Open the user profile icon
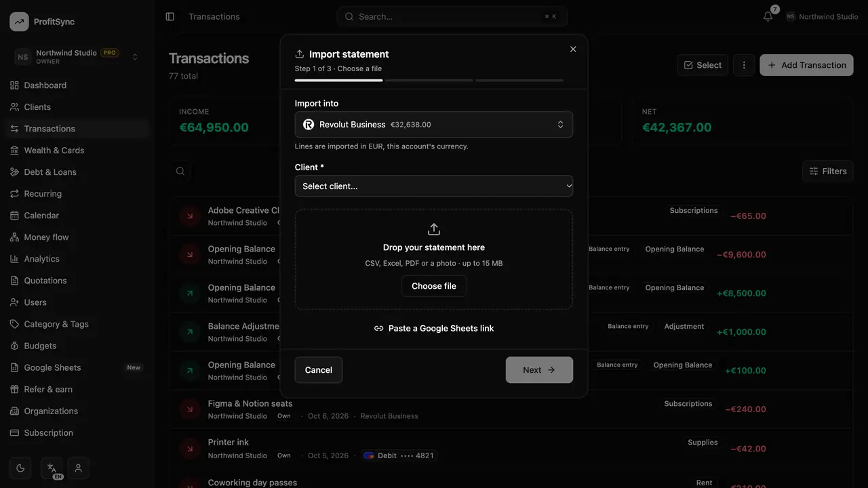 79,468
